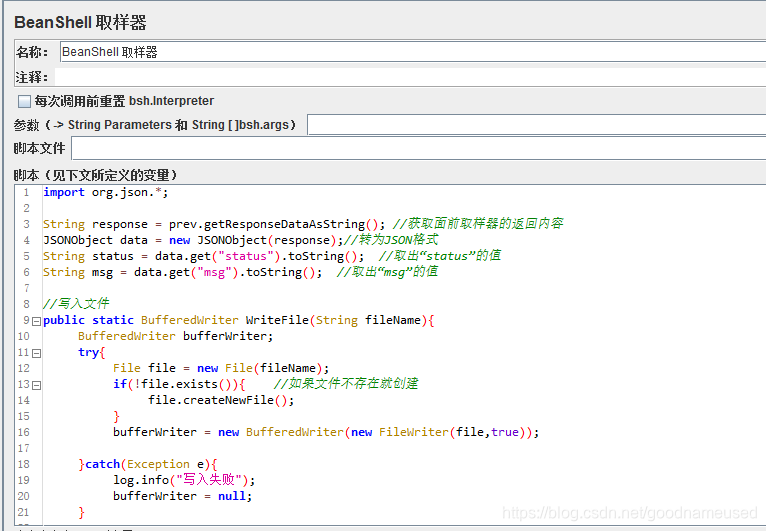Collapse the try block fold at line 11
This screenshot has height=531, width=766.
pos(36,353)
